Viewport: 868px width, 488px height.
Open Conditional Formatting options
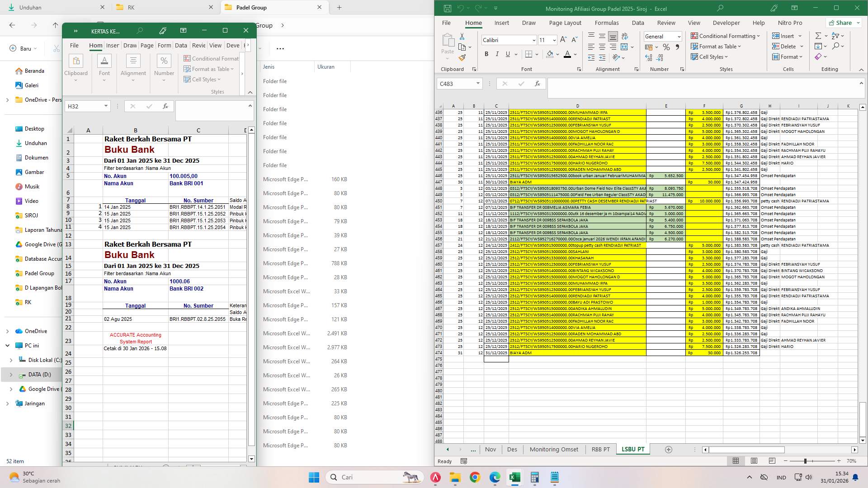coord(726,36)
